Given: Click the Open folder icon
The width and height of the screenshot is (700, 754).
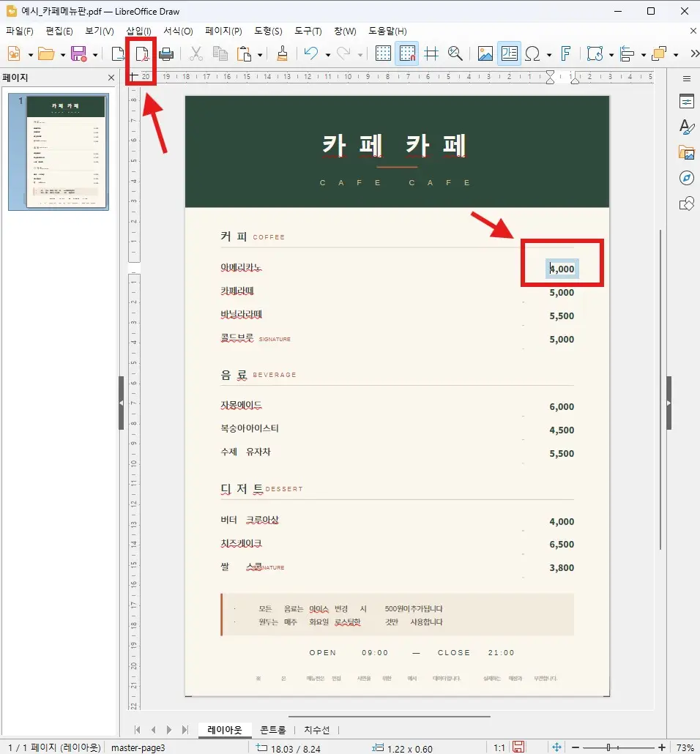Looking at the screenshot, I should [x=46, y=53].
